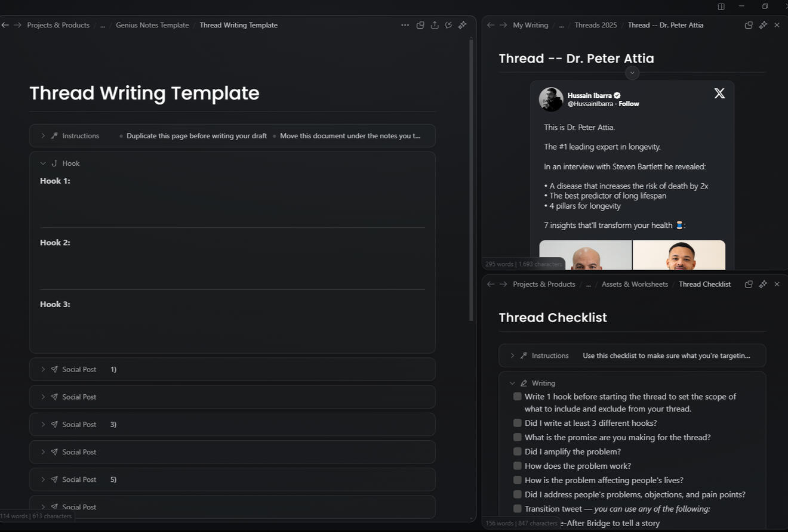Click the right tweet photo of the bearded man

[679, 255]
